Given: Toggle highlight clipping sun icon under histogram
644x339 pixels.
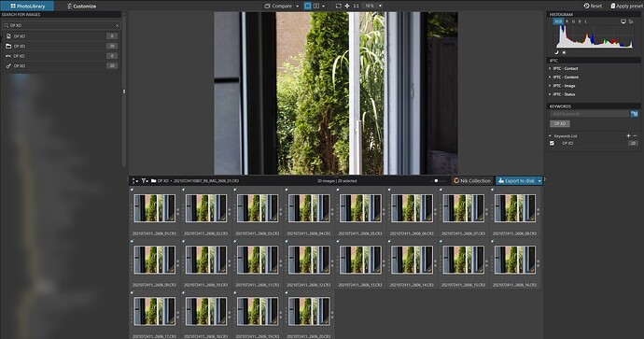Looking at the screenshot, I should [564, 52].
